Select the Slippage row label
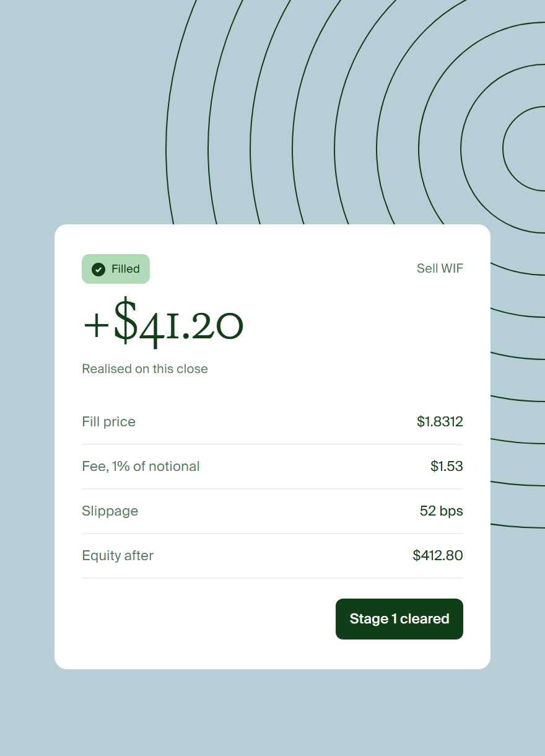The image size is (545, 756). (x=110, y=511)
